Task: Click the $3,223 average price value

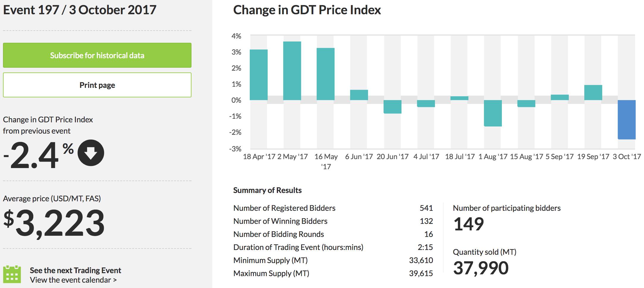Action: coord(54,223)
